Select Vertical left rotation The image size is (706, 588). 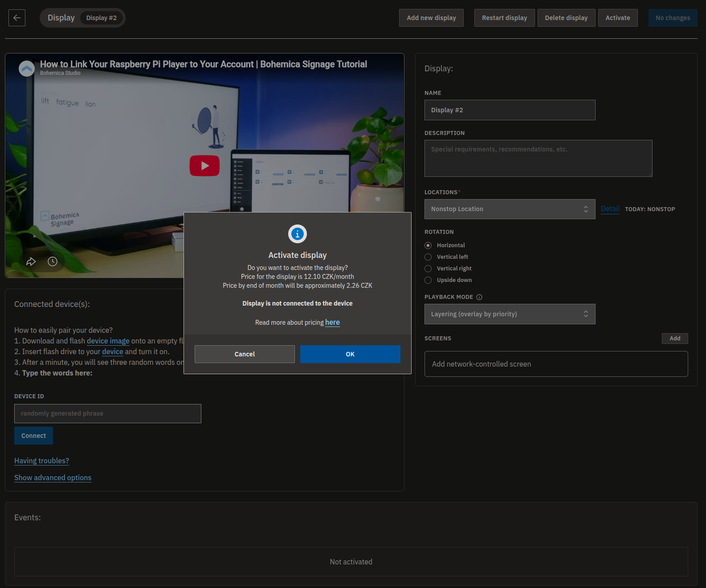pyautogui.click(x=428, y=257)
